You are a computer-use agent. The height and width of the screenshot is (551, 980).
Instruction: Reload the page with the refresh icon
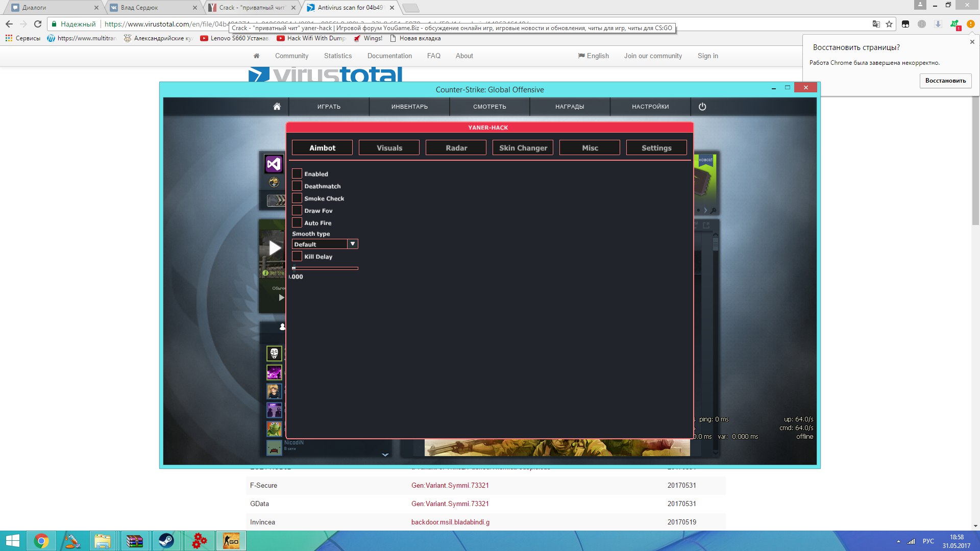[38, 24]
